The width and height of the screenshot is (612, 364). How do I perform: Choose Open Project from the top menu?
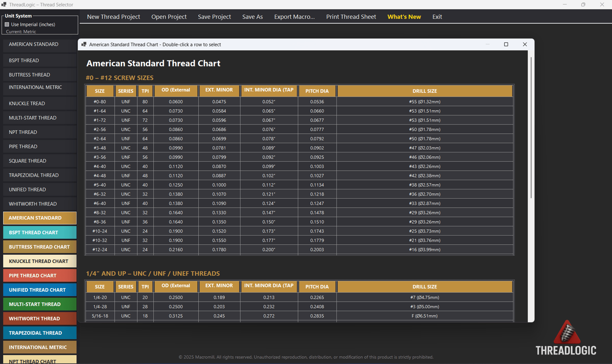pyautogui.click(x=169, y=17)
